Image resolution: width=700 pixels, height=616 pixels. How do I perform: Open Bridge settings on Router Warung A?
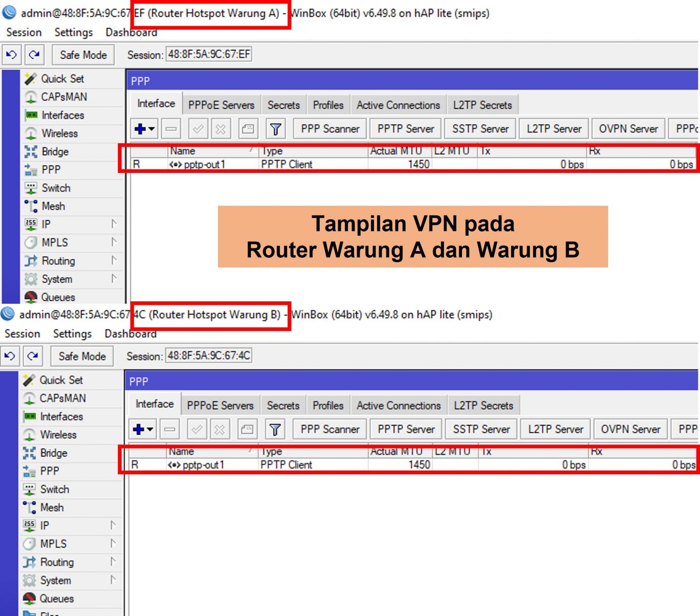[x=55, y=151]
